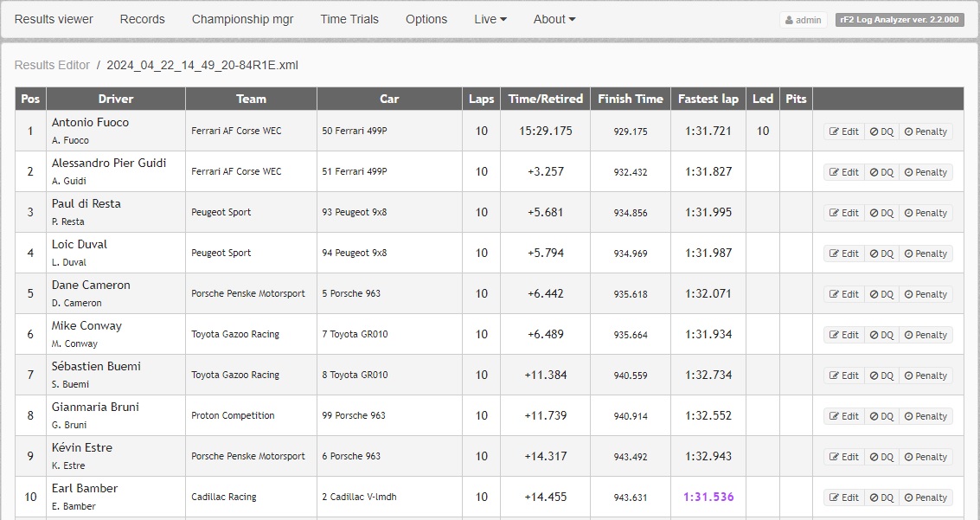Disqualify Paul di Resta
Screen dimensions: 980x520
point(881,213)
